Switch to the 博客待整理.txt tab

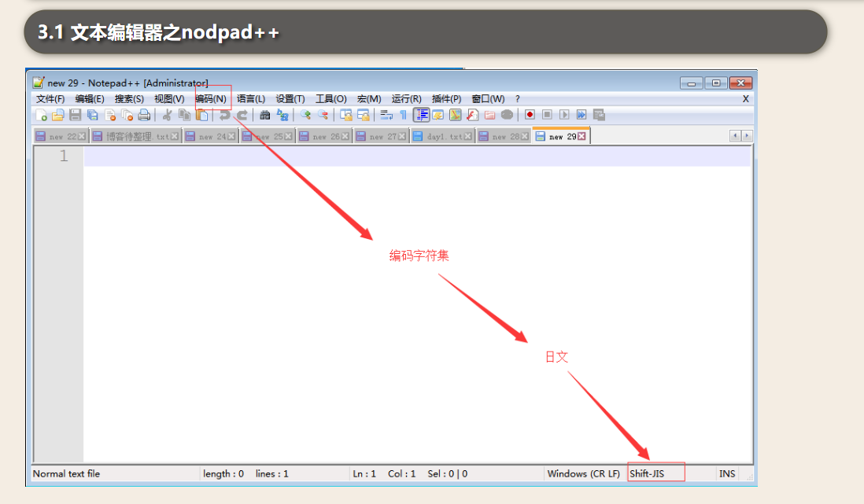(x=135, y=137)
